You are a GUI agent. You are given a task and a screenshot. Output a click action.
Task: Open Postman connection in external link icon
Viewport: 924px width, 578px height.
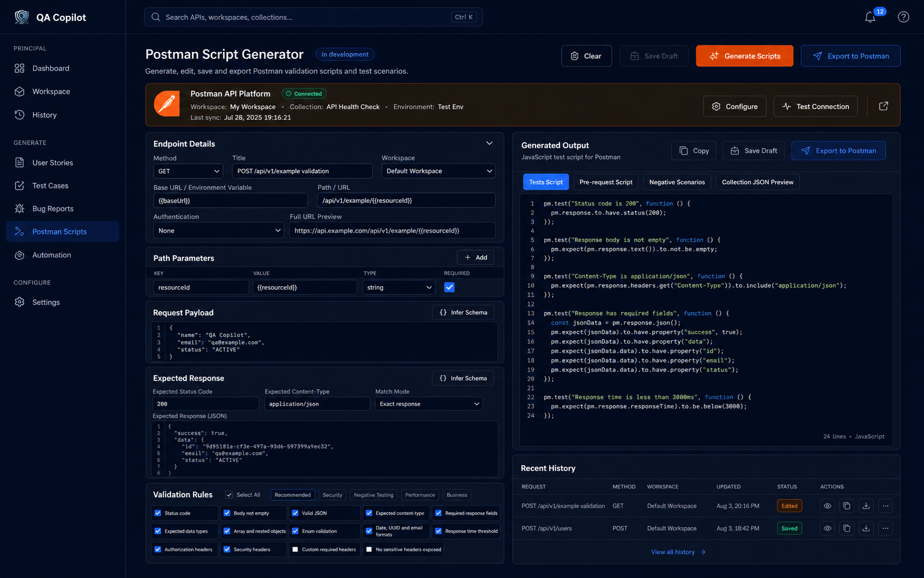[x=884, y=106]
